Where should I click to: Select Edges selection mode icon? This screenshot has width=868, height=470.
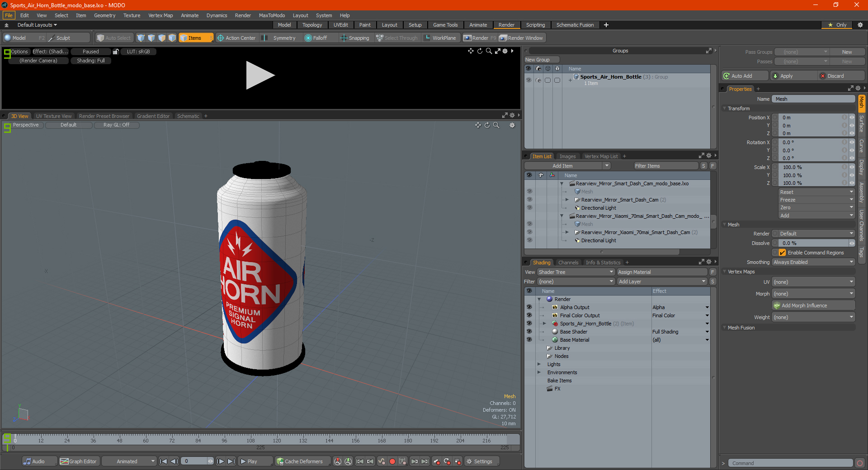point(151,38)
